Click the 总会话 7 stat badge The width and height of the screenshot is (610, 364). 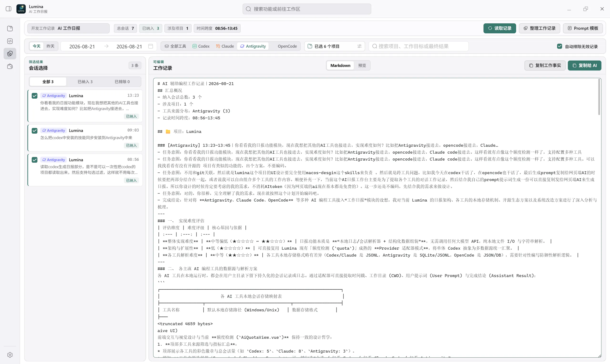(125, 28)
